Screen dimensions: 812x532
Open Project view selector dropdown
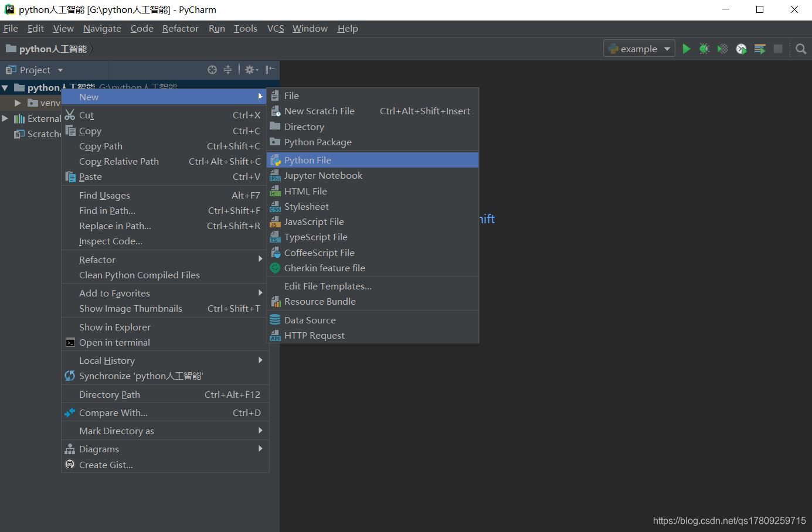(60, 70)
